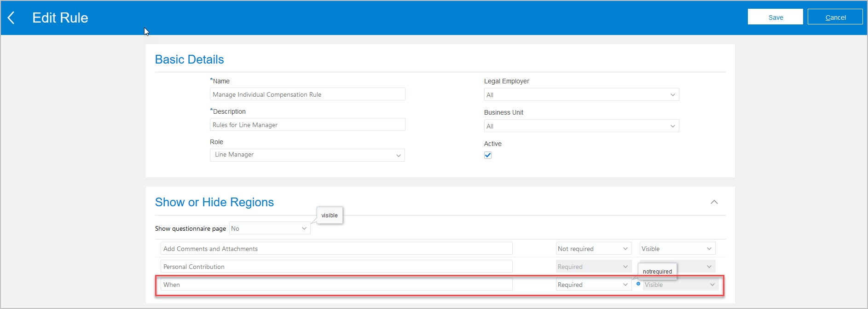The image size is (868, 309).
Task: Open Show questionnaire page dropdown
Action: point(269,228)
